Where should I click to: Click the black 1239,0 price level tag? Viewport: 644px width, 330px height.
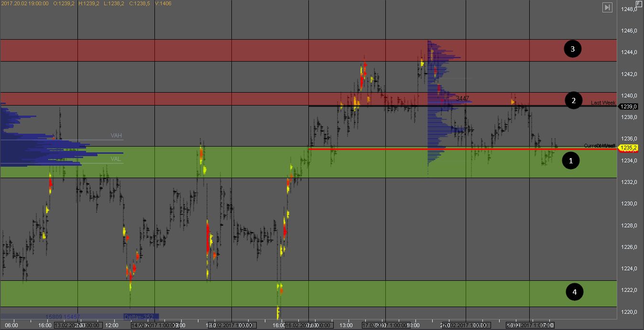628,106
